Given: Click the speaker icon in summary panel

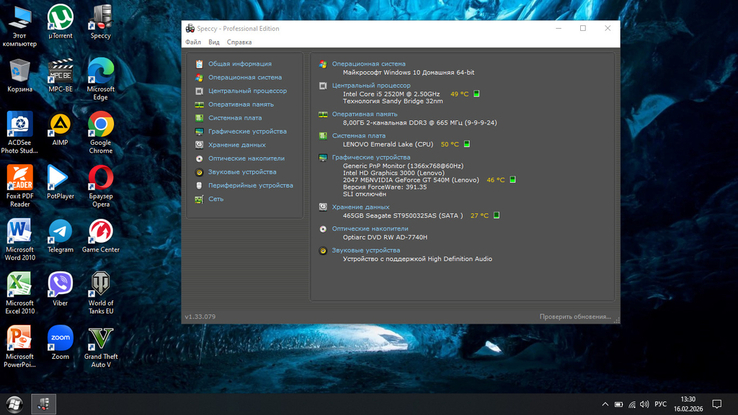Looking at the screenshot, I should tap(323, 251).
